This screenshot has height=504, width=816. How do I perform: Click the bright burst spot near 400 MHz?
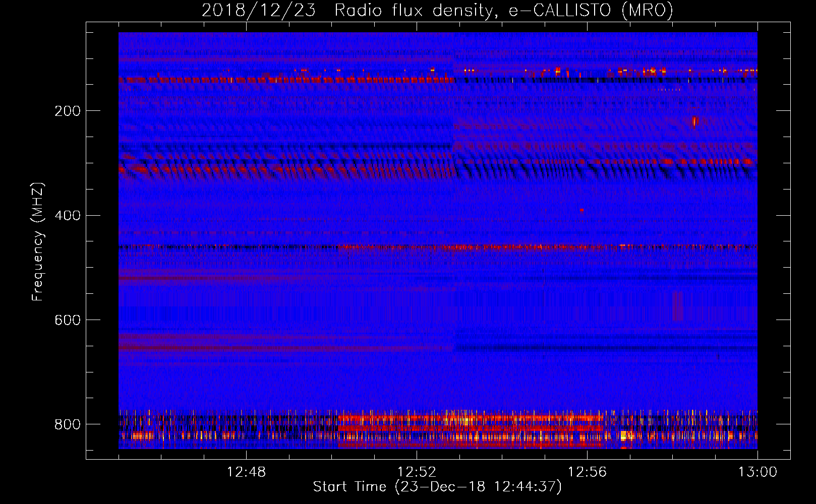coord(581,210)
